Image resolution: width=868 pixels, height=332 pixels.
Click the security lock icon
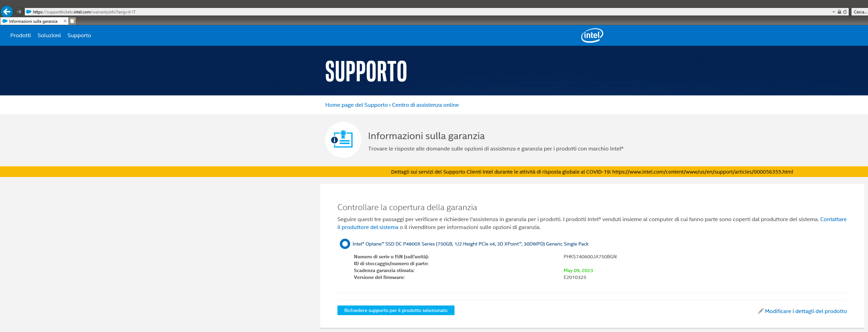coord(839,12)
